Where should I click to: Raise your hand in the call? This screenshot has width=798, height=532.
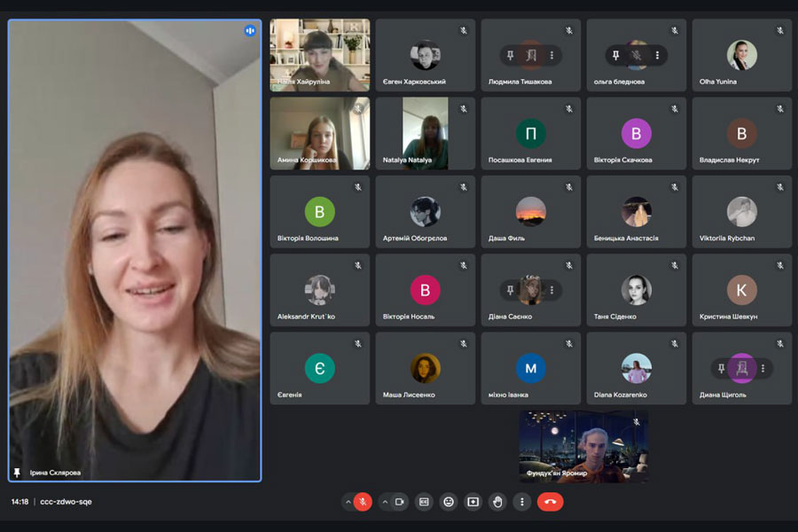pos(497,502)
